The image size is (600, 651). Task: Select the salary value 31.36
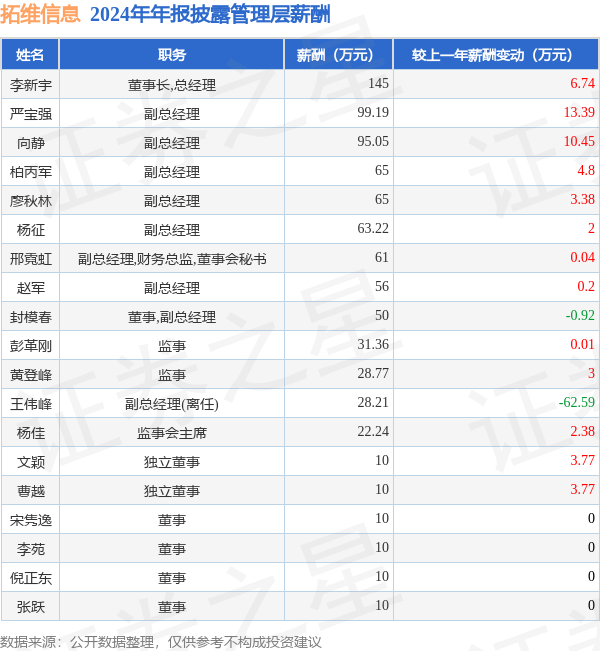[373, 345]
